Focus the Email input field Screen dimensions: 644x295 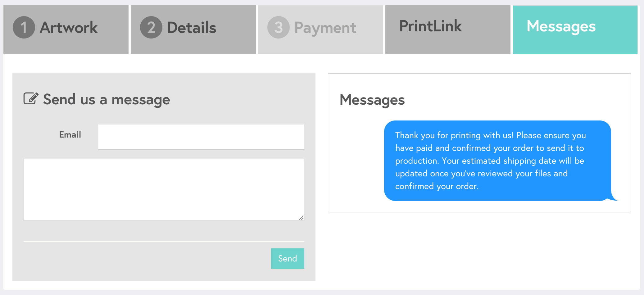[201, 137]
